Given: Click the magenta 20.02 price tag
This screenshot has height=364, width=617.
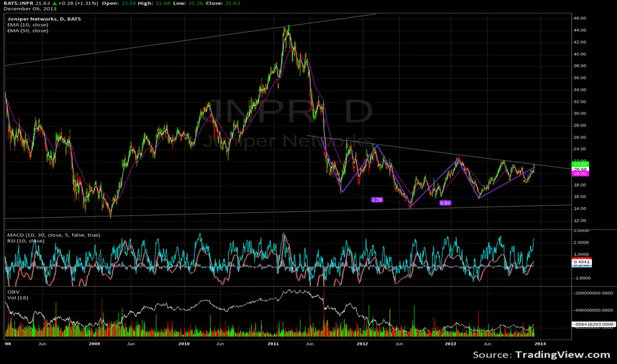Looking at the screenshot, I should (x=580, y=173).
